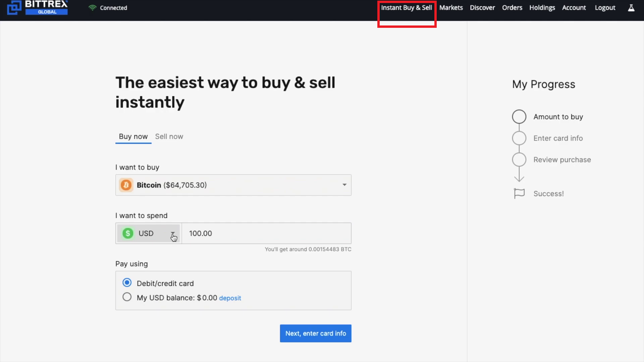The image size is (644, 362).
Task: Click the USD currency icon
Action: click(128, 233)
